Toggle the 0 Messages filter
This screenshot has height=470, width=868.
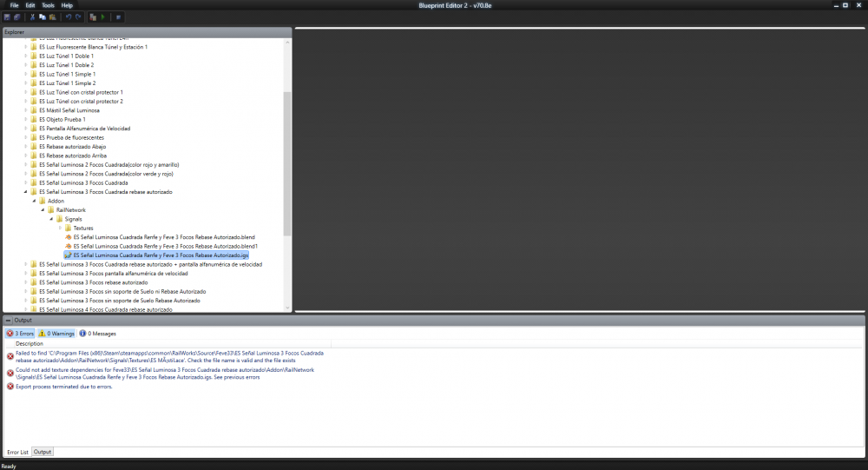[97, 334]
